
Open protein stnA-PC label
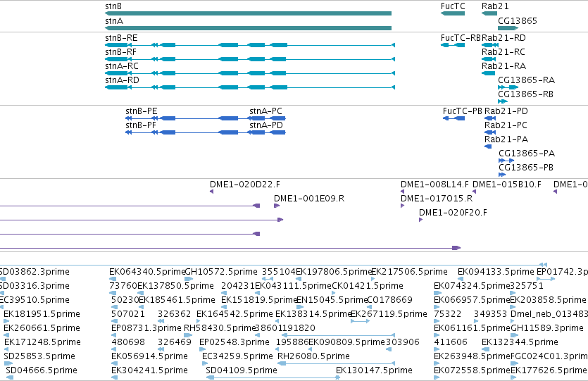(266, 111)
